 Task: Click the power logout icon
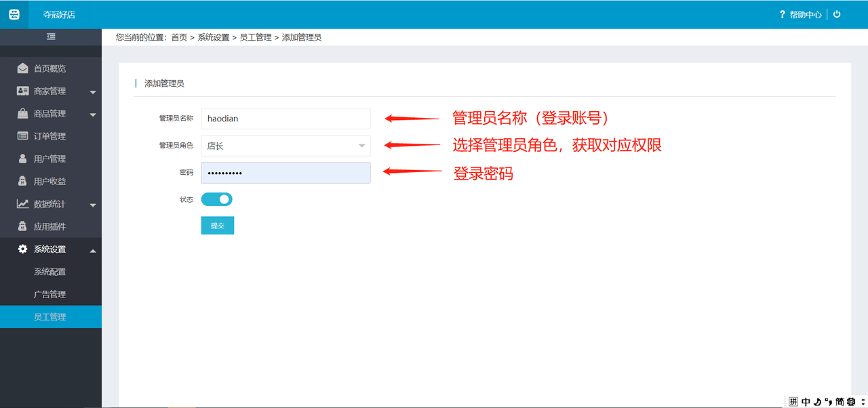pyautogui.click(x=837, y=14)
